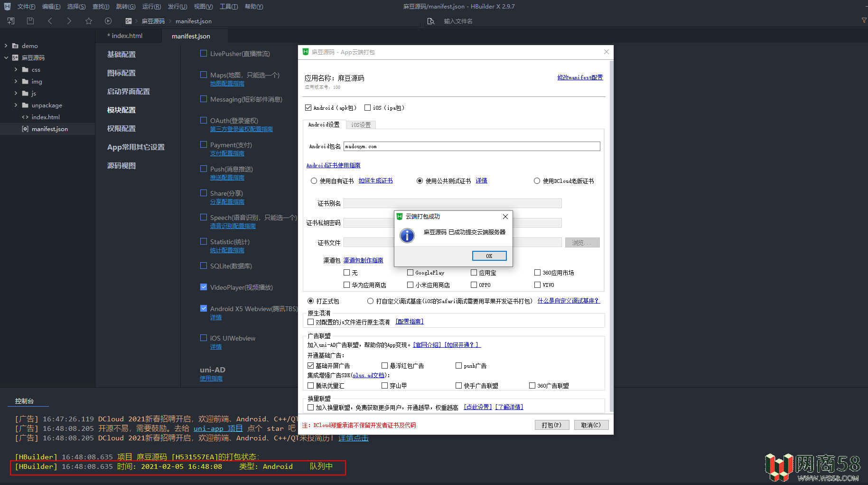Click the demo project folder icon
The width and height of the screenshot is (868, 485).
pos(15,46)
